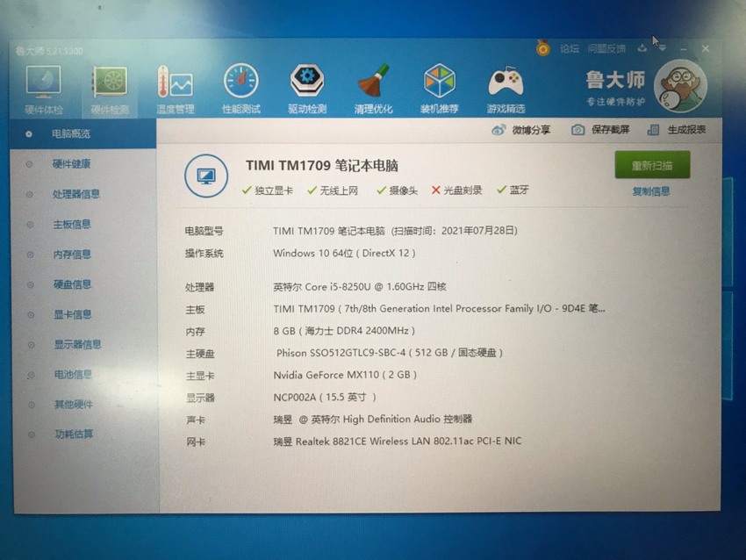Open 温度管理 temperature management
This screenshot has width=746, height=560.
pyautogui.click(x=175, y=90)
